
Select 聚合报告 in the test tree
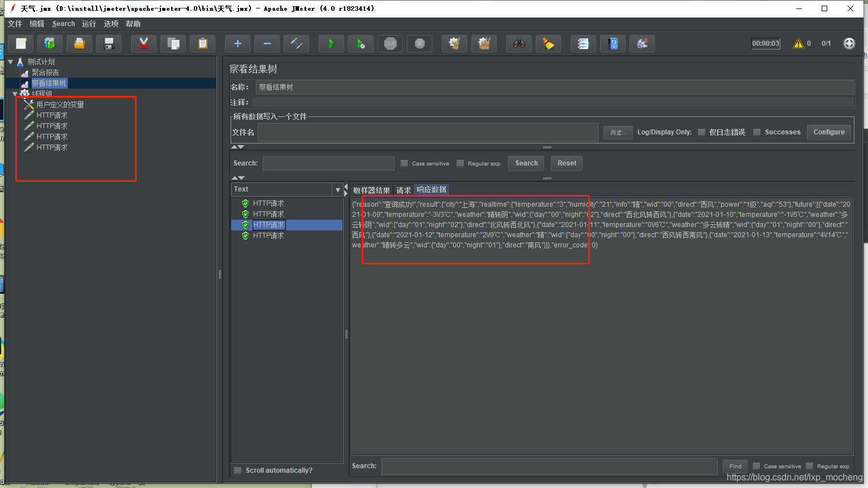(x=45, y=72)
